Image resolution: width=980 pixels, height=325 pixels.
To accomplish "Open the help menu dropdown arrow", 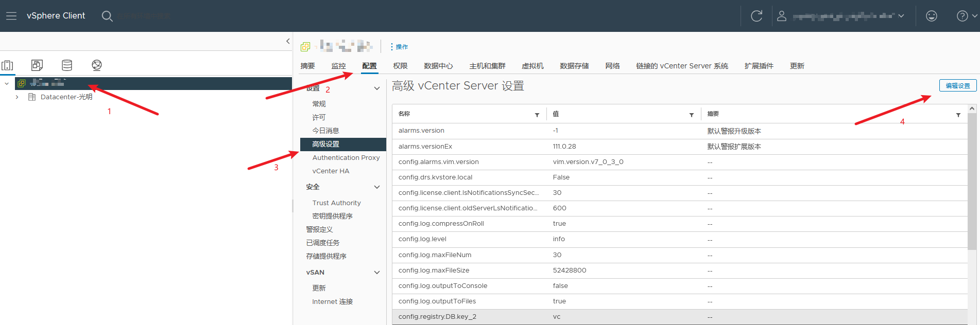I will [x=974, y=16].
